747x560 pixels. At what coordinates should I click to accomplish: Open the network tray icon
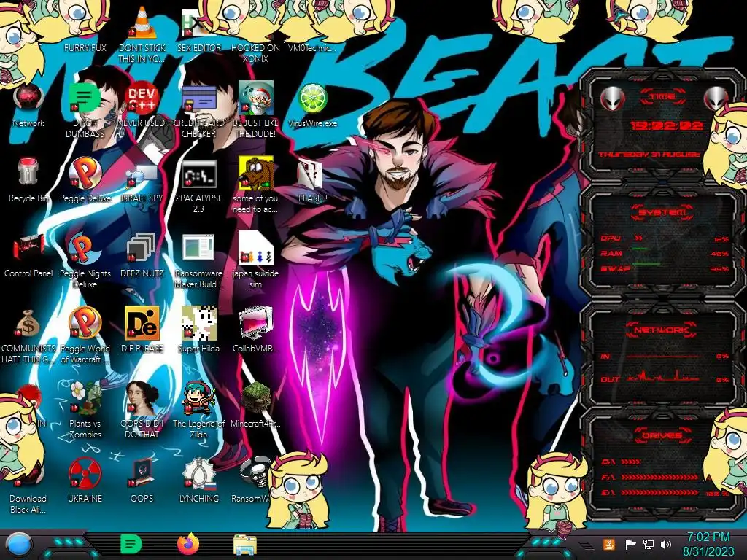(x=649, y=545)
